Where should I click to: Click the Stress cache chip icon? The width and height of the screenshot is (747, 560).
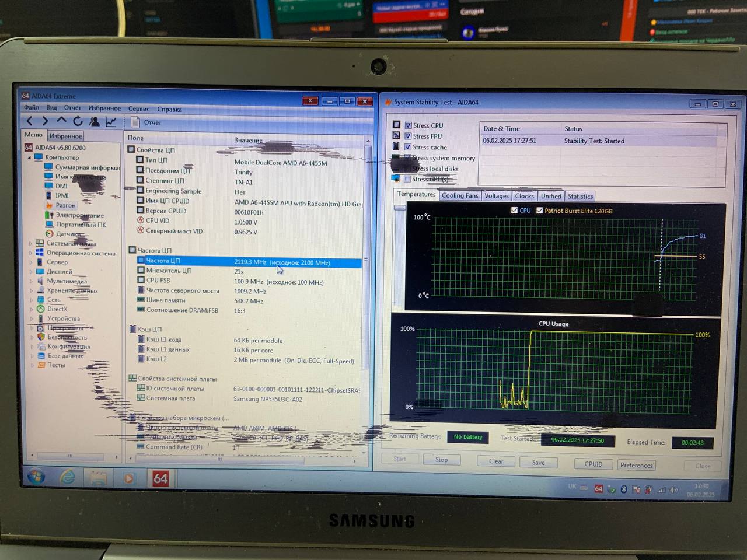[396, 146]
